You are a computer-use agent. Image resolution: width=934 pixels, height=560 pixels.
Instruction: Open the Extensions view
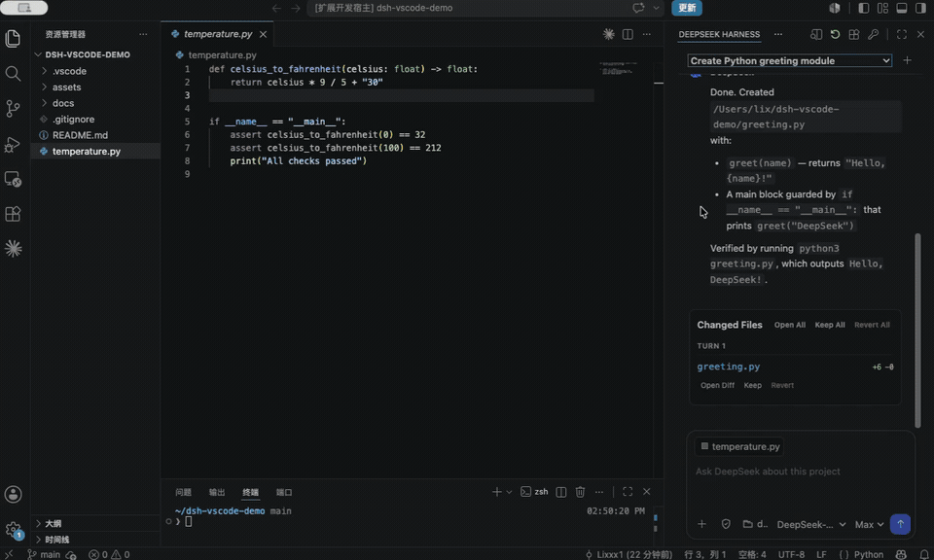pyautogui.click(x=13, y=214)
